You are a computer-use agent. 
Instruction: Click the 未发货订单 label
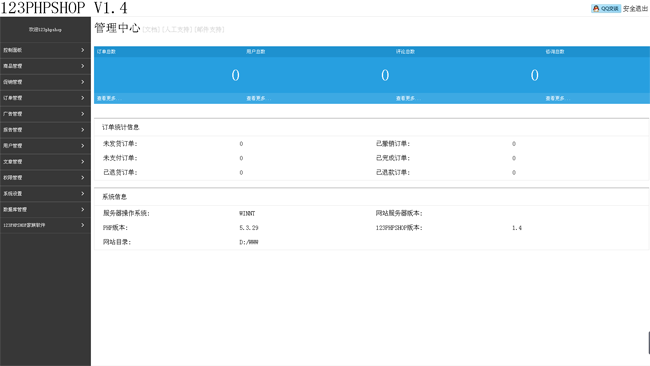(x=120, y=144)
